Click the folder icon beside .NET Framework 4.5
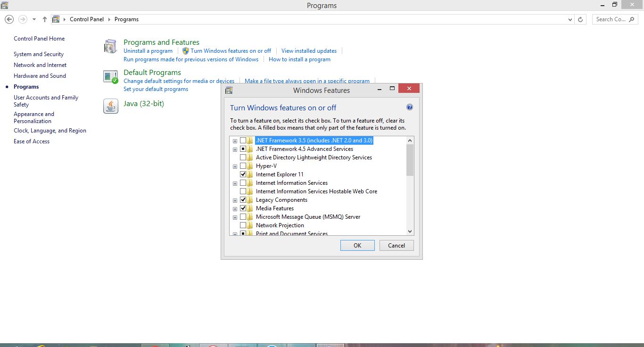Image resolution: width=644 pixels, height=347 pixels. coord(250,149)
